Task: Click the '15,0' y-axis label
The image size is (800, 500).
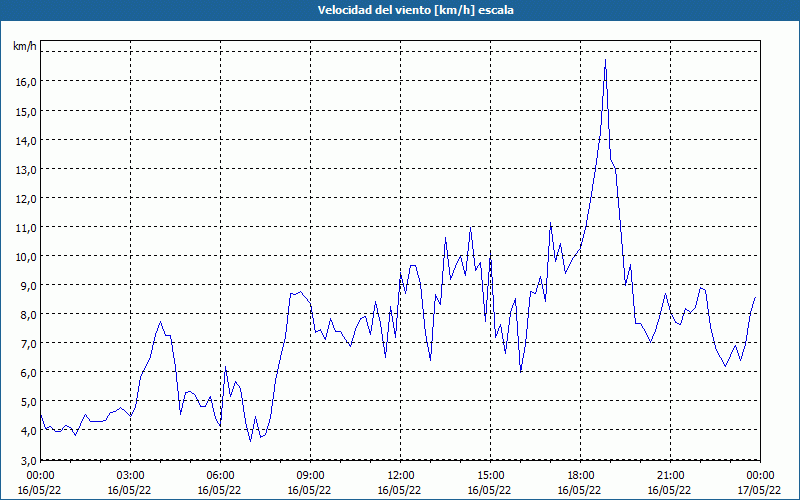Action: pos(26,111)
